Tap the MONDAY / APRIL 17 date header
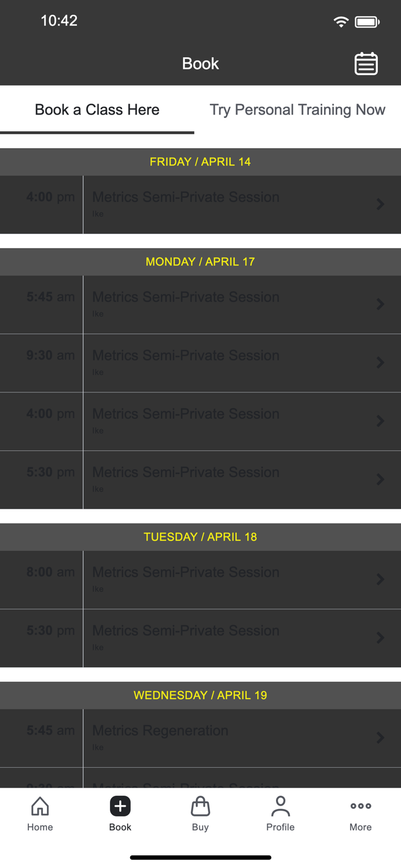 [200, 262]
